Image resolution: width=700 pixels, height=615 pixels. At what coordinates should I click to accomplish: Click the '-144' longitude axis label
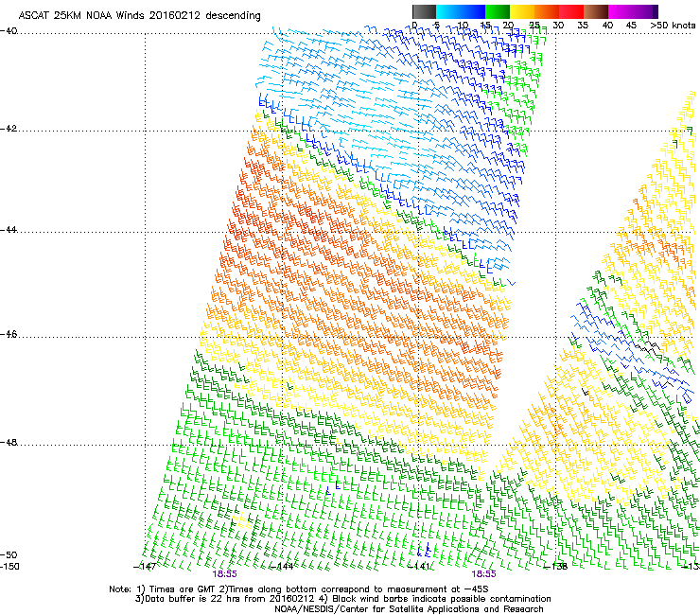(x=282, y=567)
